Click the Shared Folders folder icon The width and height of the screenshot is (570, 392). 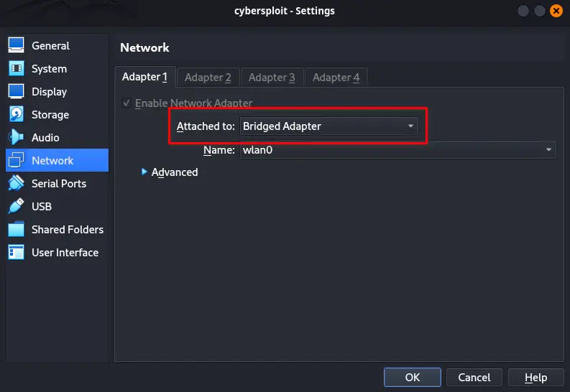pyautogui.click(x=16, y=229)
